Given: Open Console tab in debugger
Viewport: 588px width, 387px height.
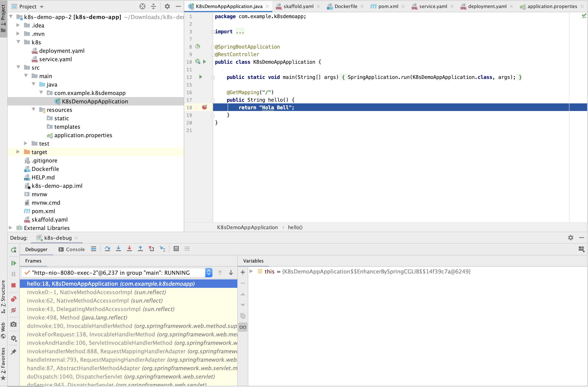Looking at the screenshot, I should point(72,249).
